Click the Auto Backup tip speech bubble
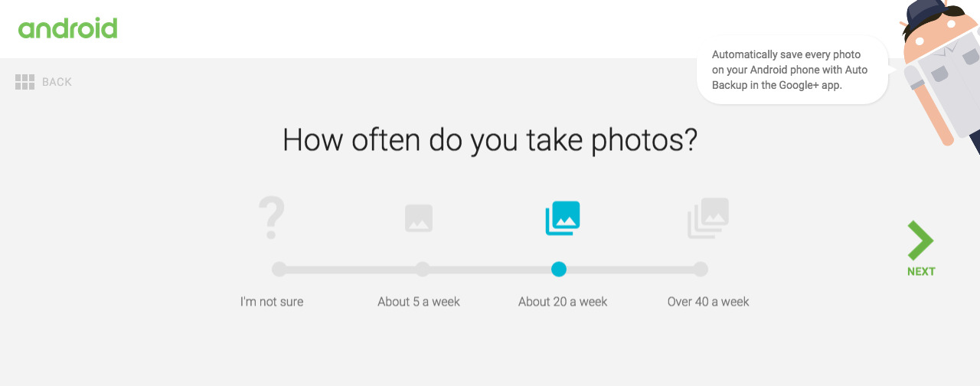Image resolution: width=980 pixels, height=386 pixels. tap(790, 70)
